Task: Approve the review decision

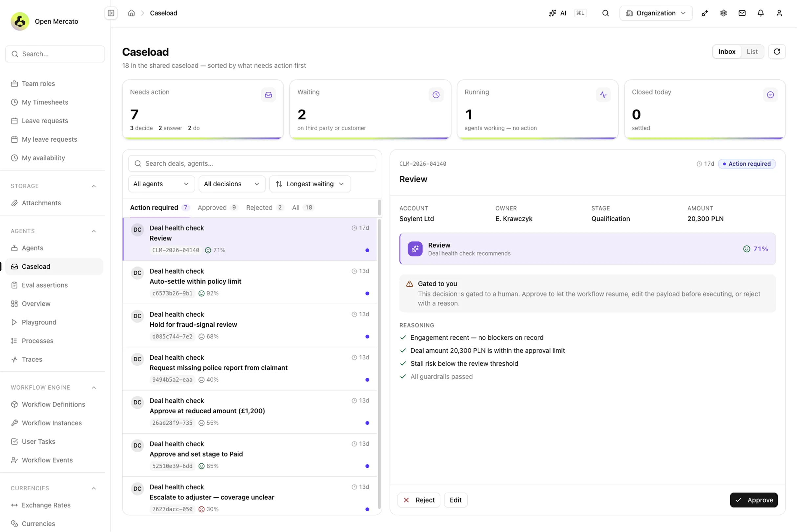Action: 754,500
